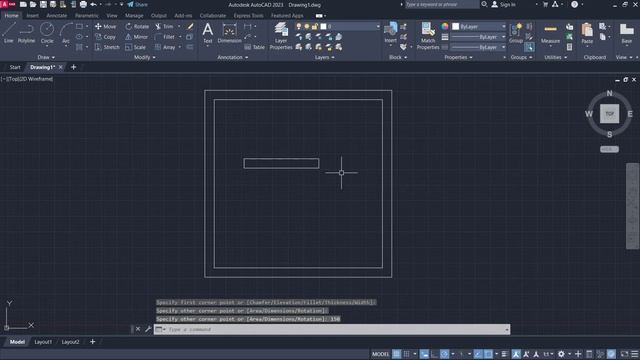Viewport: 640px width, 360px height.
Task: Add a new layout tab
Action: pos(93,342)
